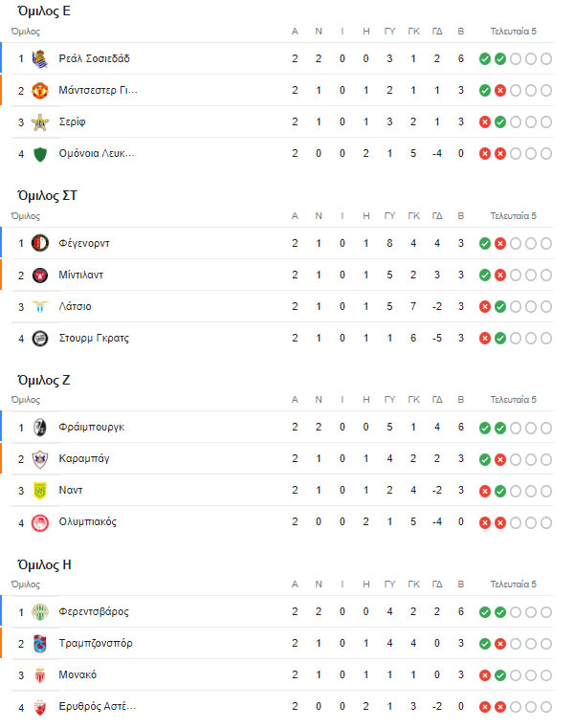Click Τελευταία 5 column header in Όμιλος Ε
Screen dimensions: 574x728
point(514,31)
